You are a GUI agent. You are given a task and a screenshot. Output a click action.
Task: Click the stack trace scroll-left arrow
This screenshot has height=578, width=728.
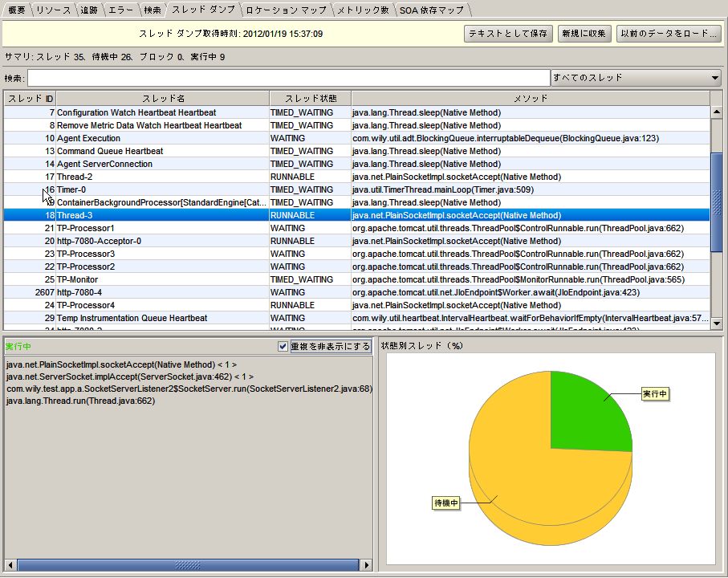pos(10,565)
